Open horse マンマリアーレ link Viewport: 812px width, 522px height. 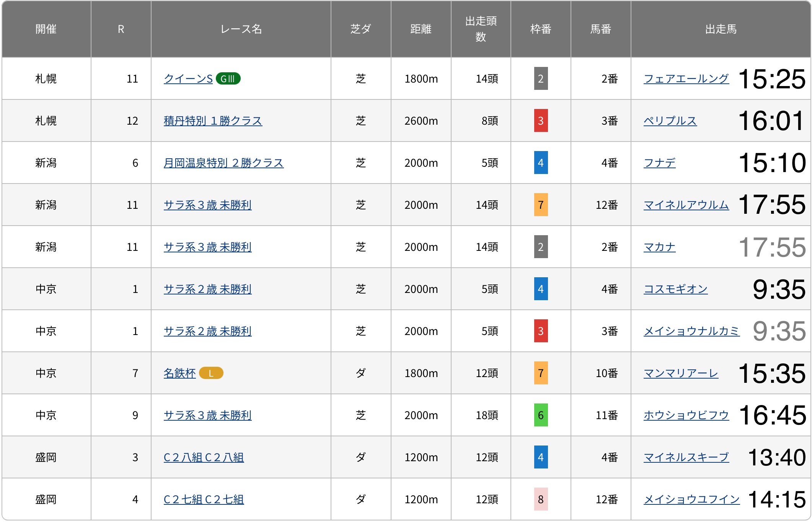681,373
